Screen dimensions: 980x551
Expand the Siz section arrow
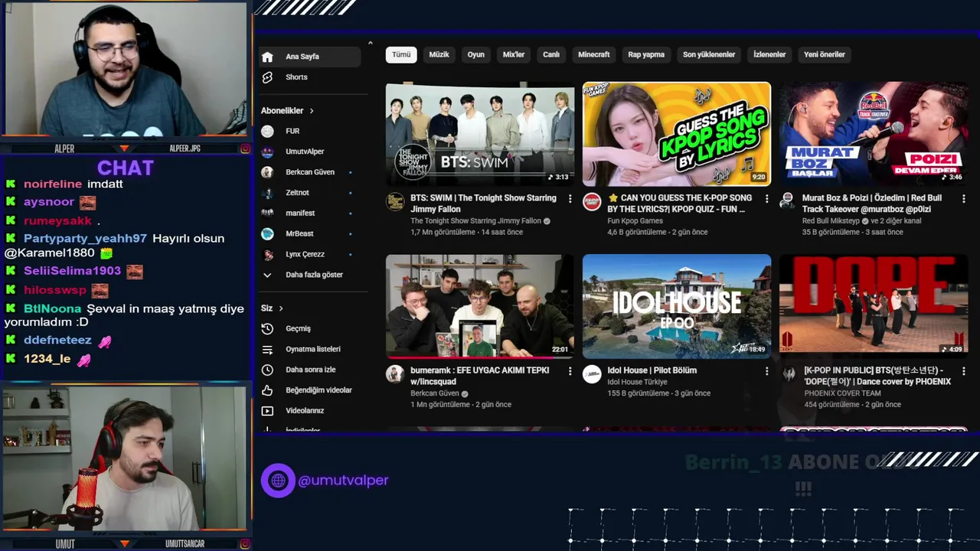click(x=281, y=308)
